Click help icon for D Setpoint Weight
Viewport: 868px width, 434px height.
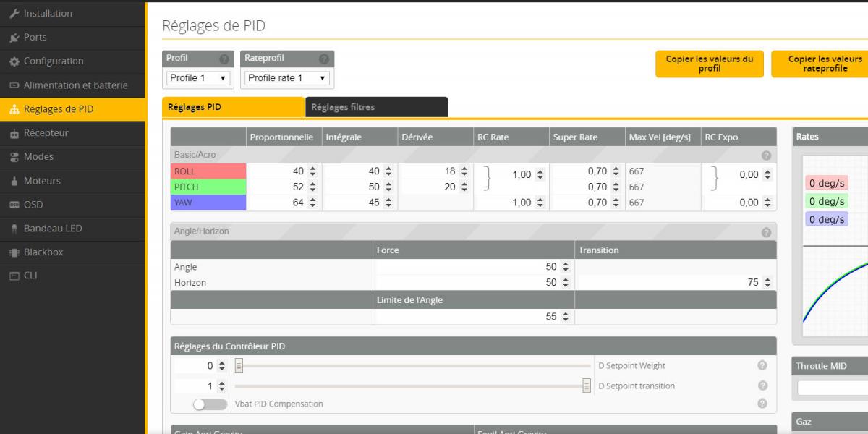[762, 366]
